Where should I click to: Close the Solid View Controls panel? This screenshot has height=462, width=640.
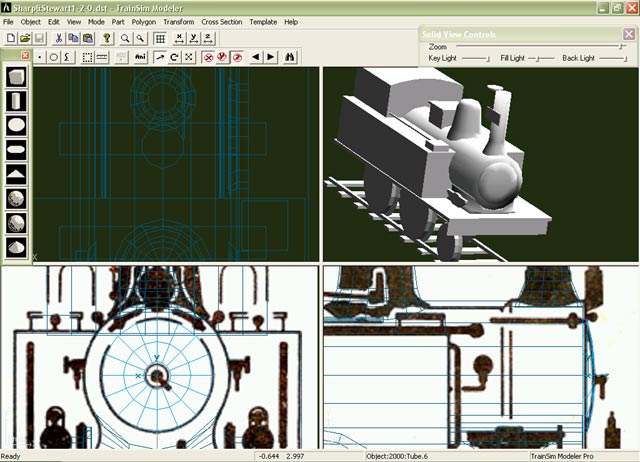click(x=628, y=34)
